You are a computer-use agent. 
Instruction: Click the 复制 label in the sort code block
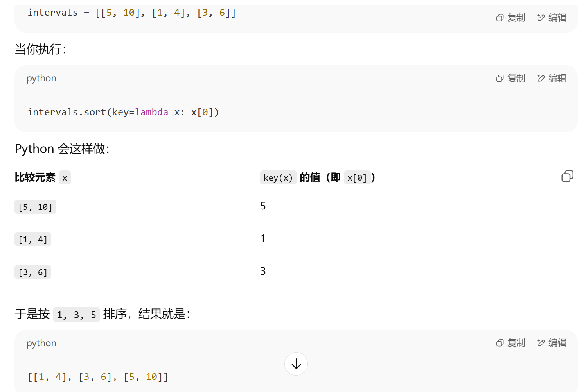516,78
